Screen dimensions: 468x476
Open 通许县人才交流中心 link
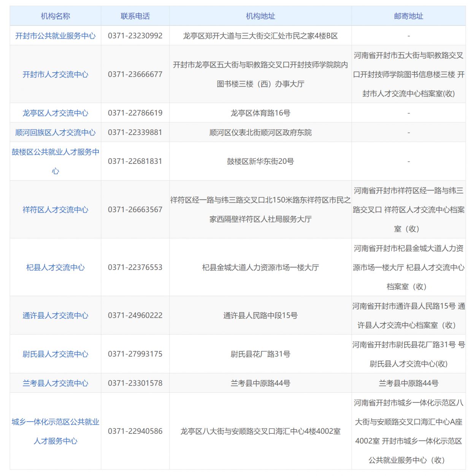pos(56,316)
